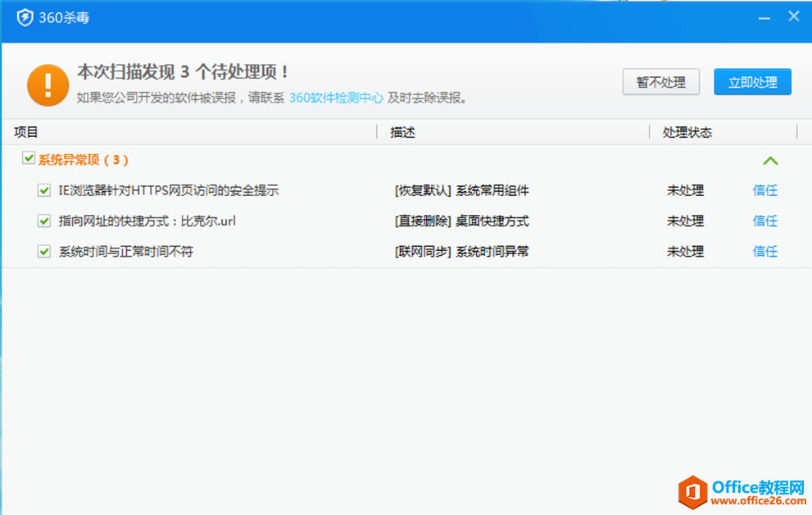Click the 项目 column header
Image resolution: width=812 pixels, height=515 pixels.
(x=26, y=132)
